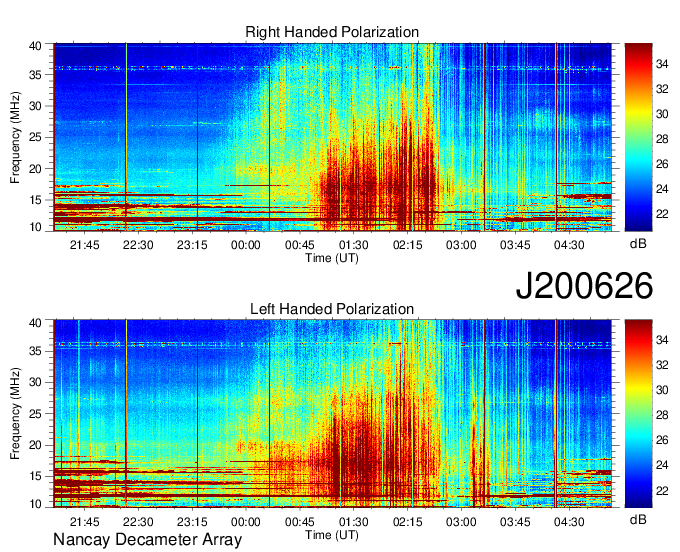This screenshot has width=680, height=552.
Task: Click the 26 dB label on Right Handed colorbar
Action: click(662, 164)
